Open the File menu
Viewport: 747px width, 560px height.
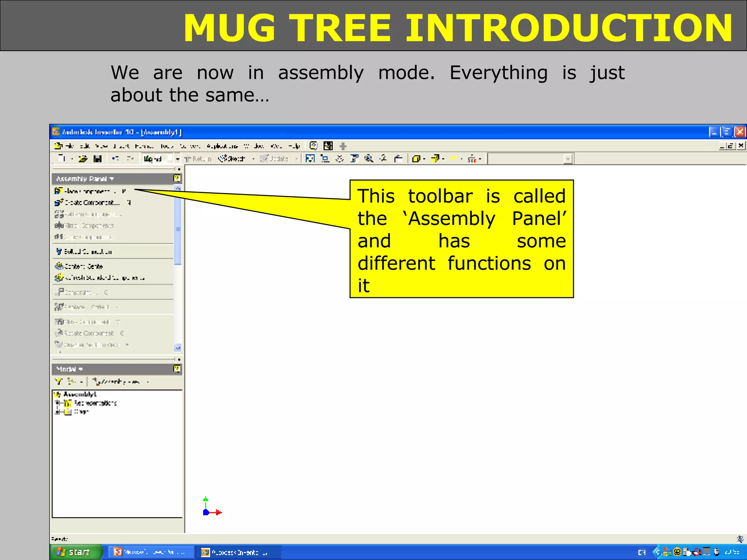(69, 146)
